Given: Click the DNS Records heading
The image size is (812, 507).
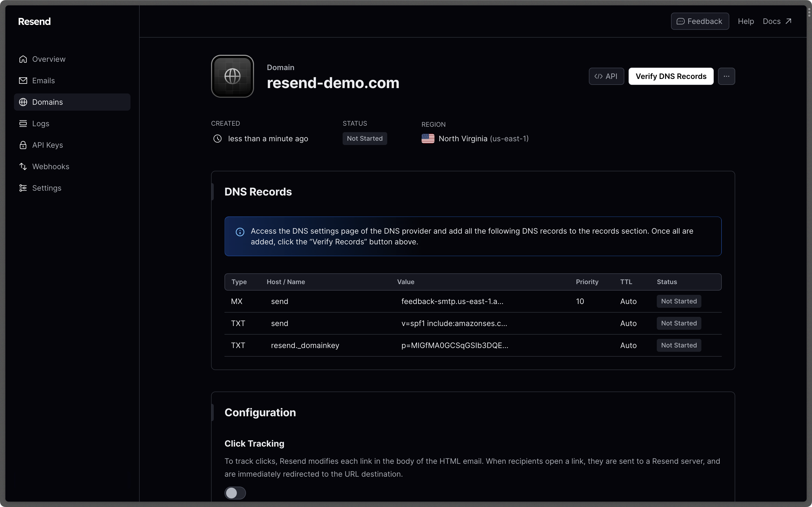Looking at the screenshot, I should point(258,191).
